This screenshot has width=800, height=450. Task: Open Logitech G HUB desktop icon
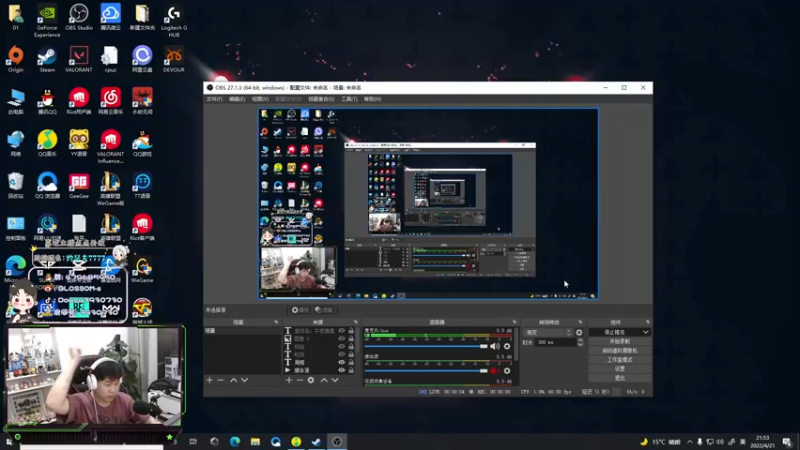click(173, 20)
